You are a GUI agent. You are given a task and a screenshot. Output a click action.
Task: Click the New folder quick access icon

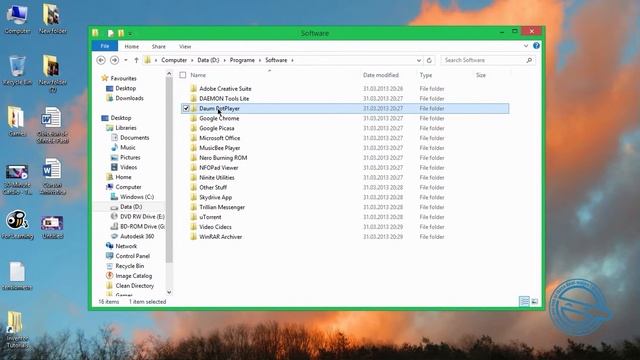point(121,33)
